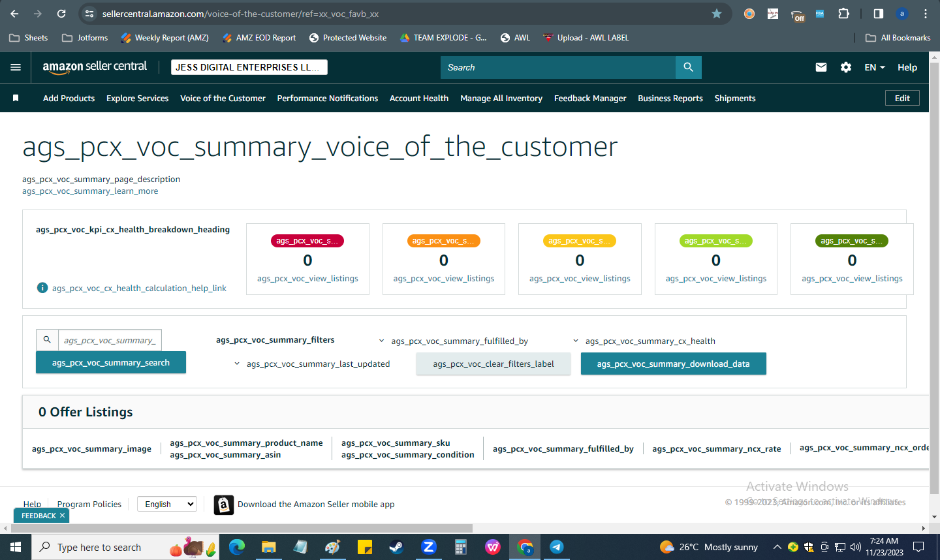Open Program Policies footer link
This screenshot has height=560, width=940.
point(89,504)
